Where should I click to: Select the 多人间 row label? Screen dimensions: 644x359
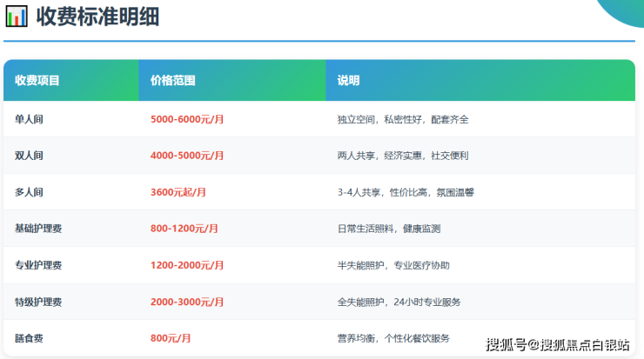pyautogui.click(x=29, y=192)
